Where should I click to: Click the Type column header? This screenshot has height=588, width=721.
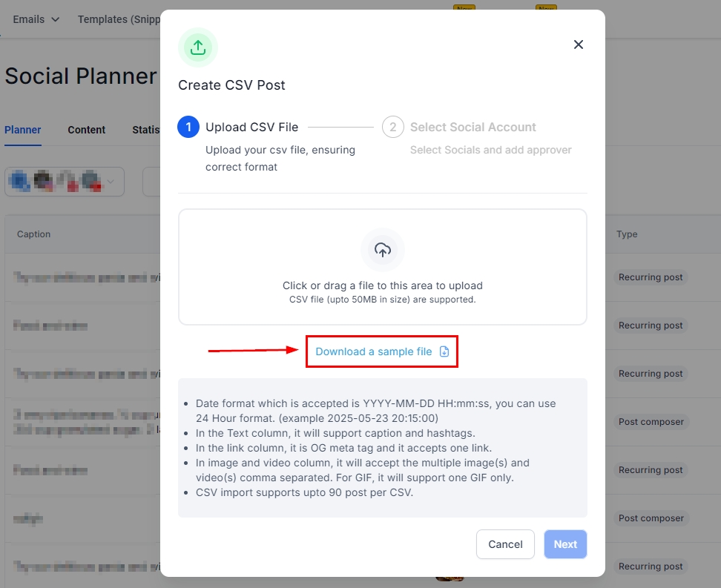[x=627, y=234]
